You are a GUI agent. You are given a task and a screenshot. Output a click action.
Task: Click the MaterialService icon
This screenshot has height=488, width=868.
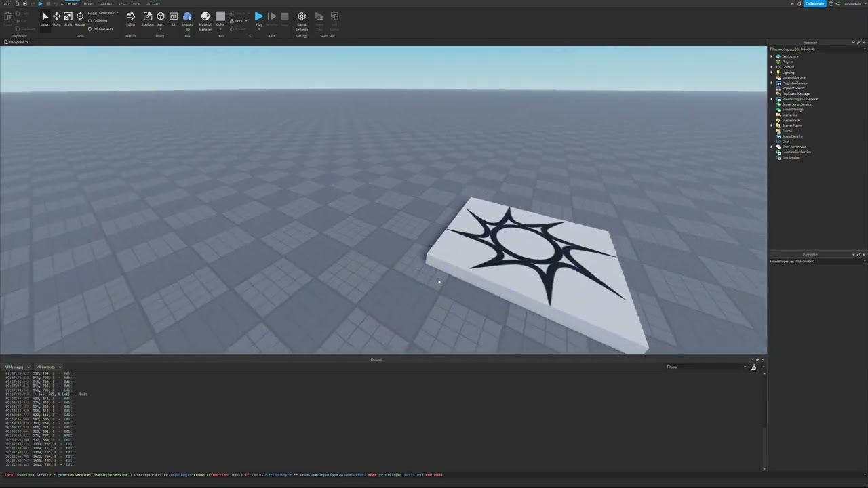[778, 78]
